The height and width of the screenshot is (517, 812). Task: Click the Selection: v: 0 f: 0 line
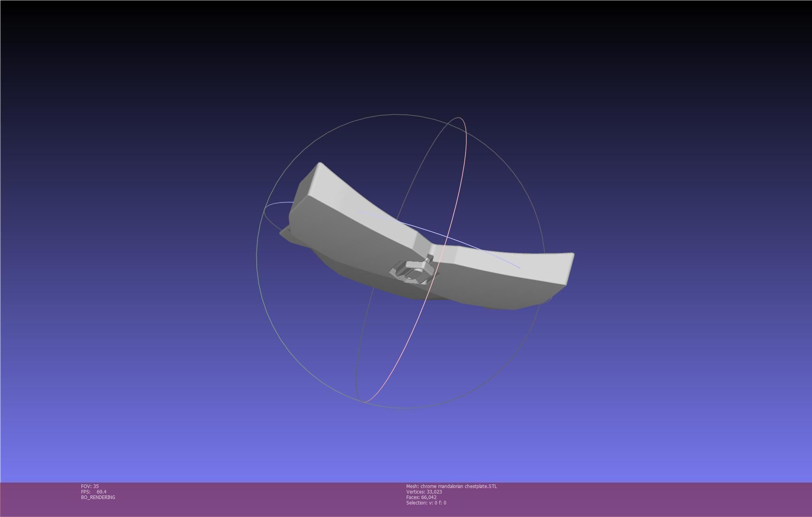[426, 503]
